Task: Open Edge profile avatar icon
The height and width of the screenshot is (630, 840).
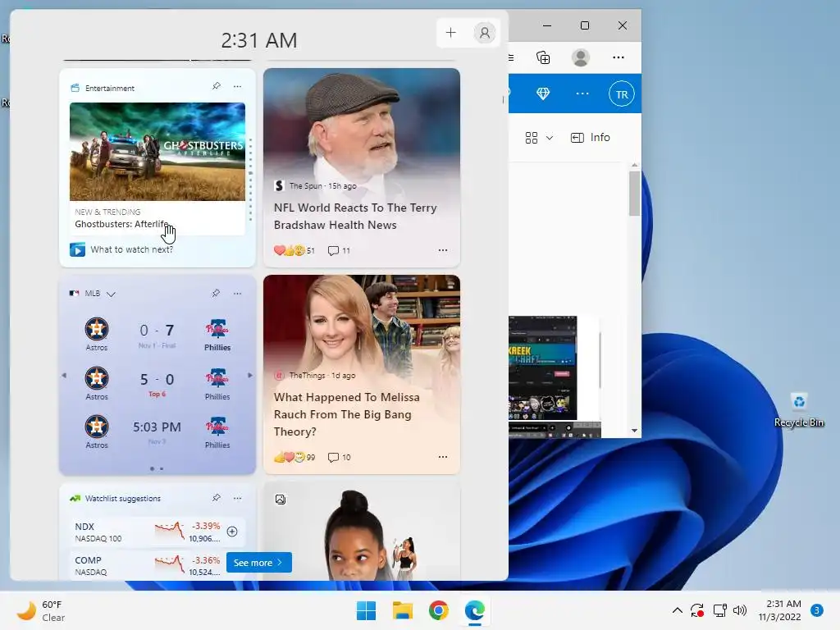Action: pos(581,57)
